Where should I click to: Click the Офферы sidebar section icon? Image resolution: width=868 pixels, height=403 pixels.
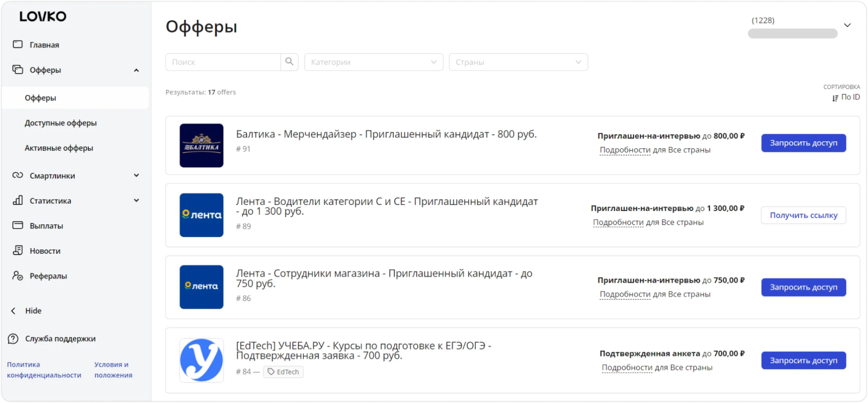pos(18,70)
